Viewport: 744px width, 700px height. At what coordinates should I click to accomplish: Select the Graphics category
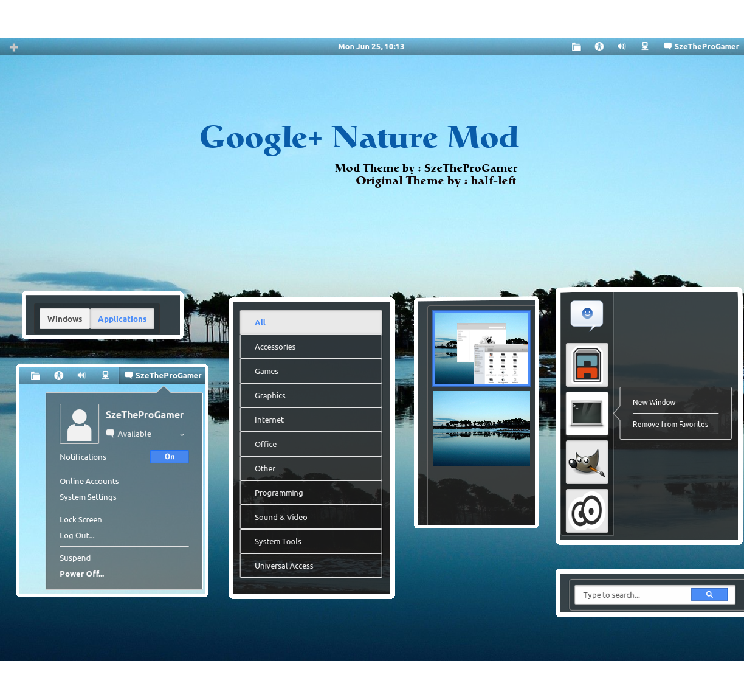coord(311,395)
